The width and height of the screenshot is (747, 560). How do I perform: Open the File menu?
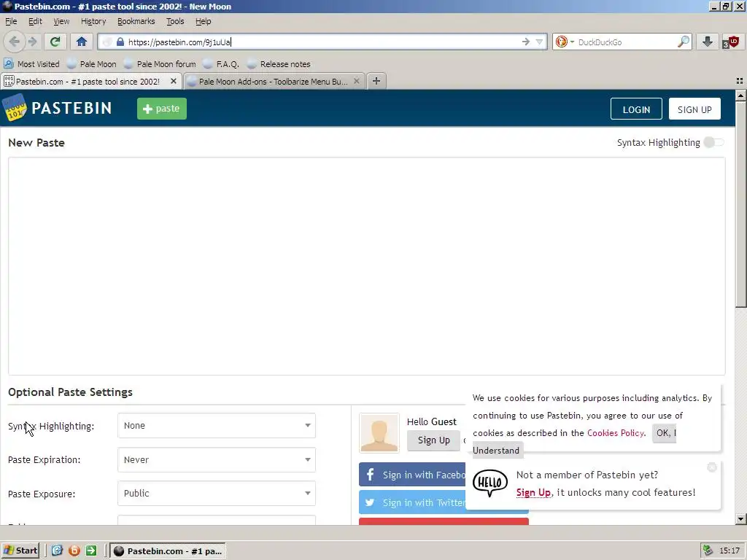11,21
